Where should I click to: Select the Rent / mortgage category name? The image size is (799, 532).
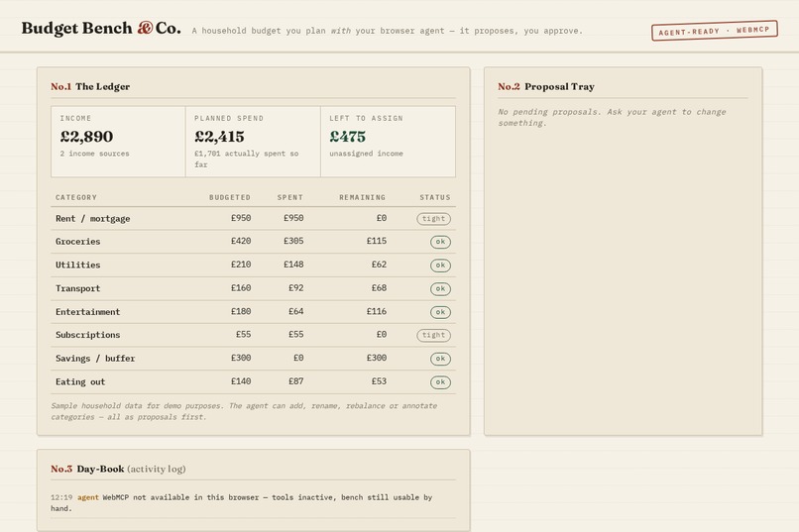[93, 218]
